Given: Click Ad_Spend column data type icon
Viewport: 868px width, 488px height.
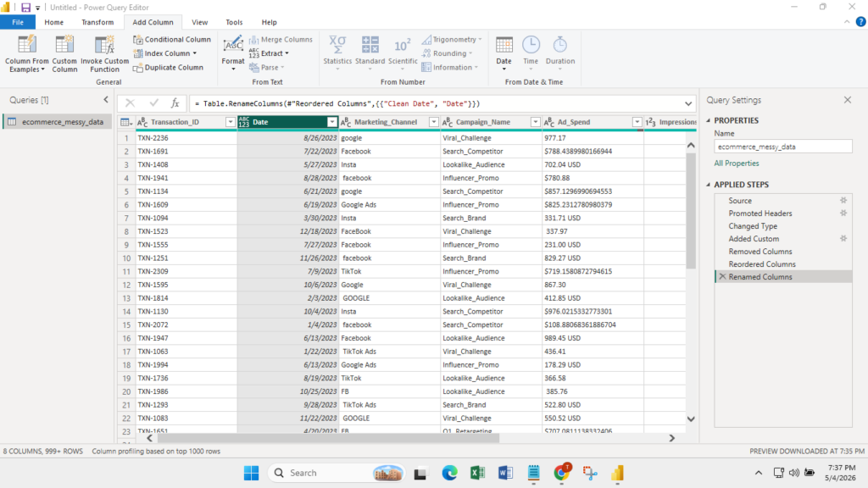Looking at the screenshot, I should [549, 122].
